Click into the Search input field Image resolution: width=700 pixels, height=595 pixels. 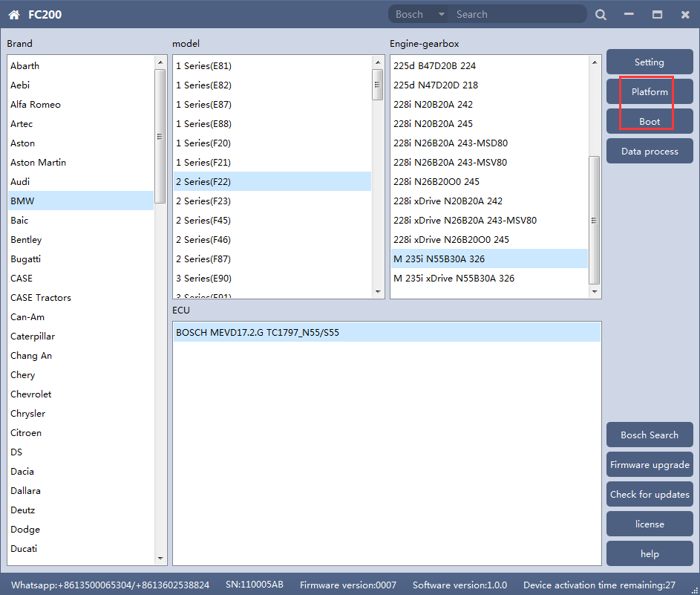tap(518, 14)
